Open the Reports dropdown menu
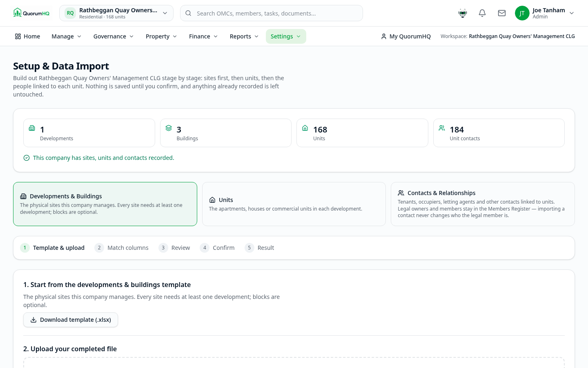 coord(244,36)
